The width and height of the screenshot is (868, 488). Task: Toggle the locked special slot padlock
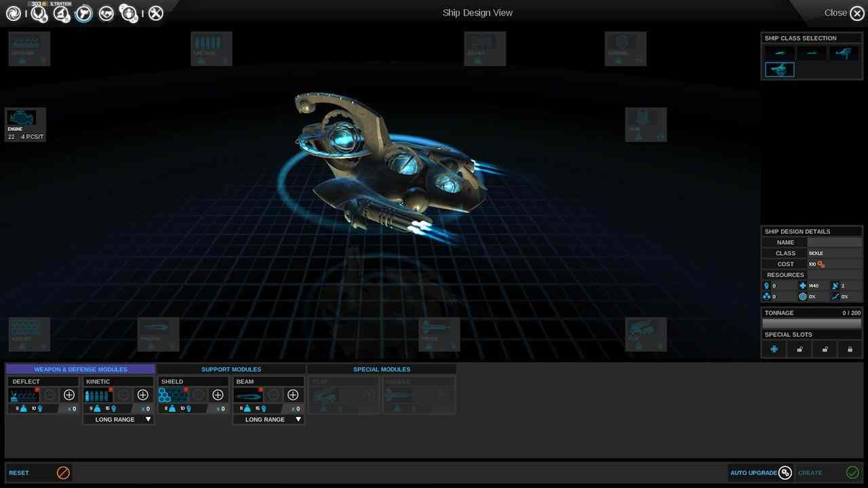[x=850, y=350]
